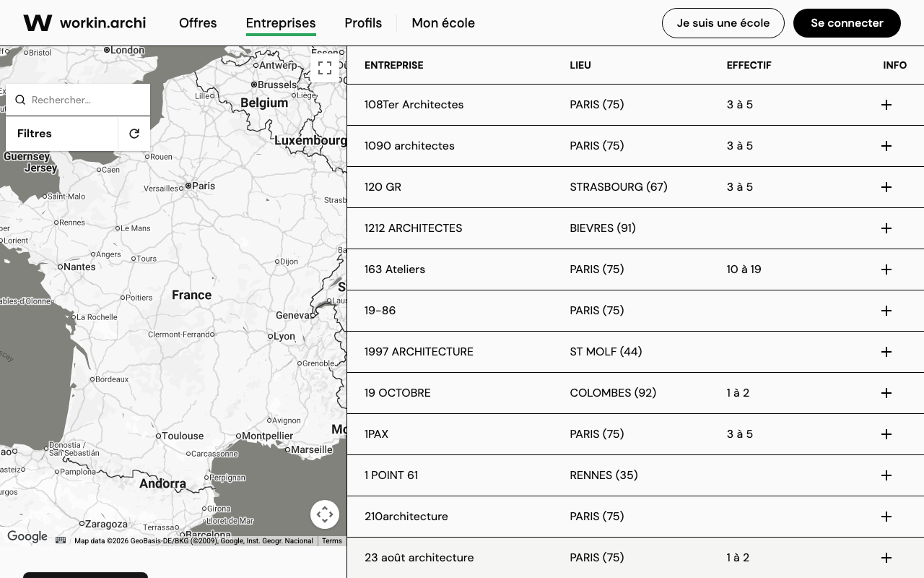
Task: Select company name 19-86
Action: [x=380, y=311]
